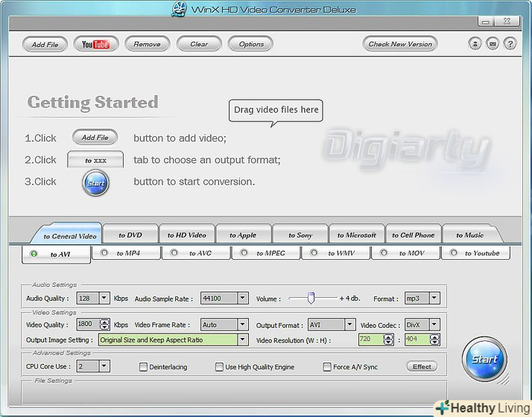Tick Use High Quality Engine checkbox
Screen dimensions: 532x417
[219, 367]
